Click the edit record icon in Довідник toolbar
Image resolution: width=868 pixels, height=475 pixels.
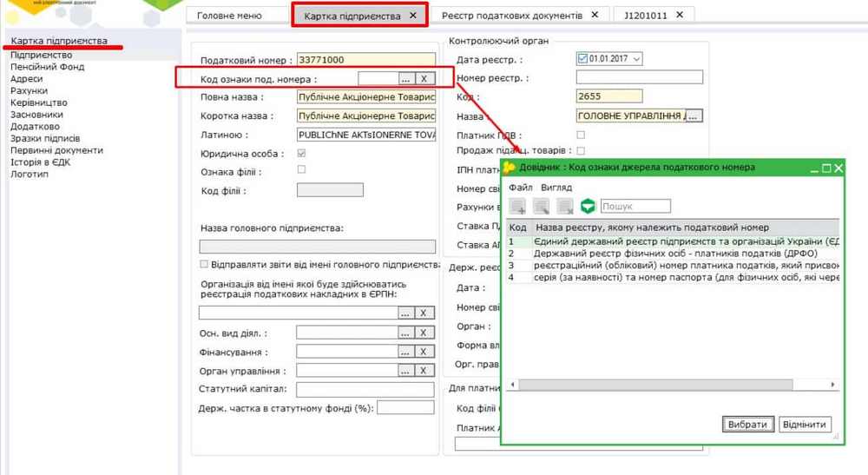click(542, 207)
